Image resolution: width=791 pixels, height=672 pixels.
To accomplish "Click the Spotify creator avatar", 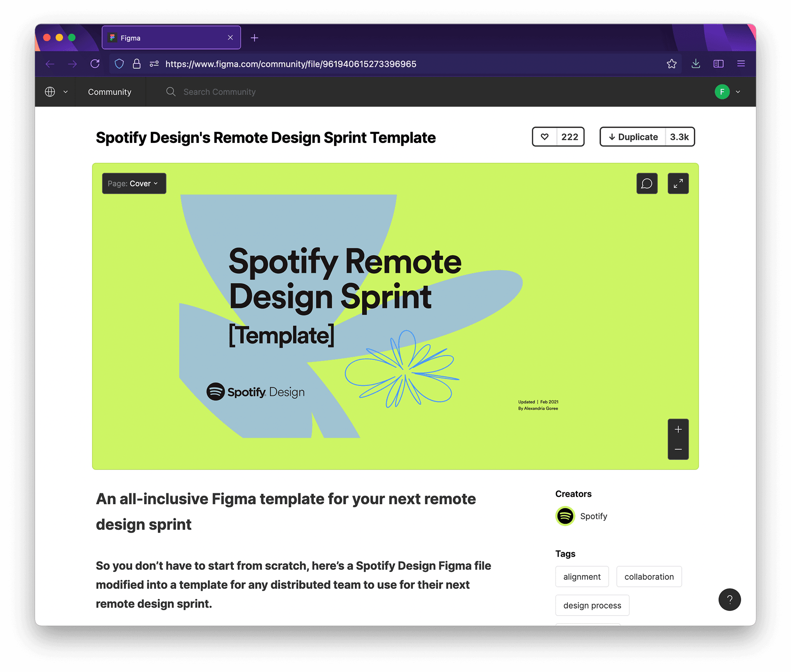I will [565, 516].
